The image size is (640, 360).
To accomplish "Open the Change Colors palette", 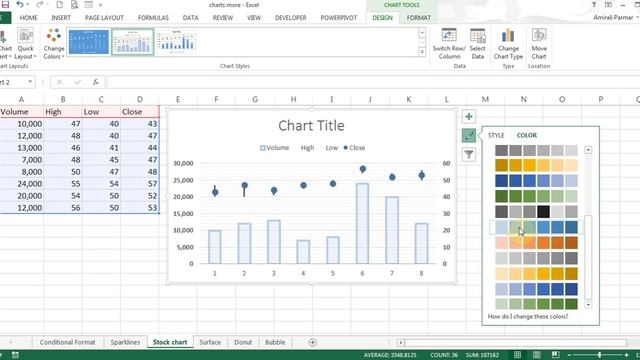I will coord(54,44).
